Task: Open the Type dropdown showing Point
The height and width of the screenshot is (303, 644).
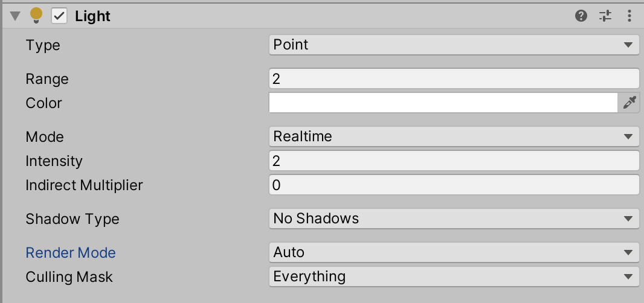Action: [454, 45]
